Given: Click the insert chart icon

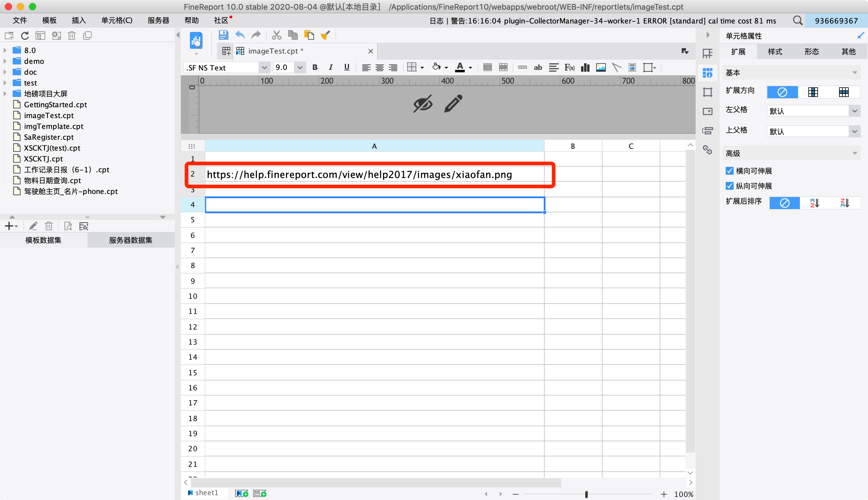Looking at the screenshot, I should (585, 67).
